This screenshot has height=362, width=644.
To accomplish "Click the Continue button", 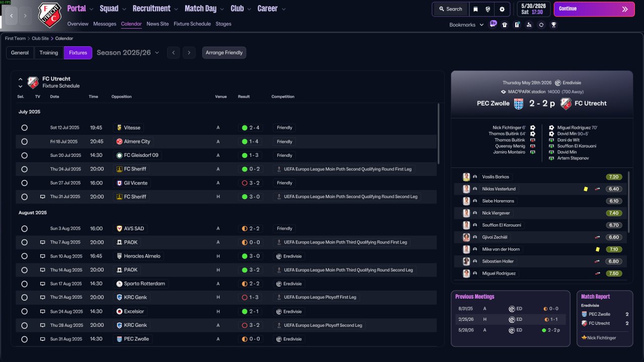I will 594,9.
